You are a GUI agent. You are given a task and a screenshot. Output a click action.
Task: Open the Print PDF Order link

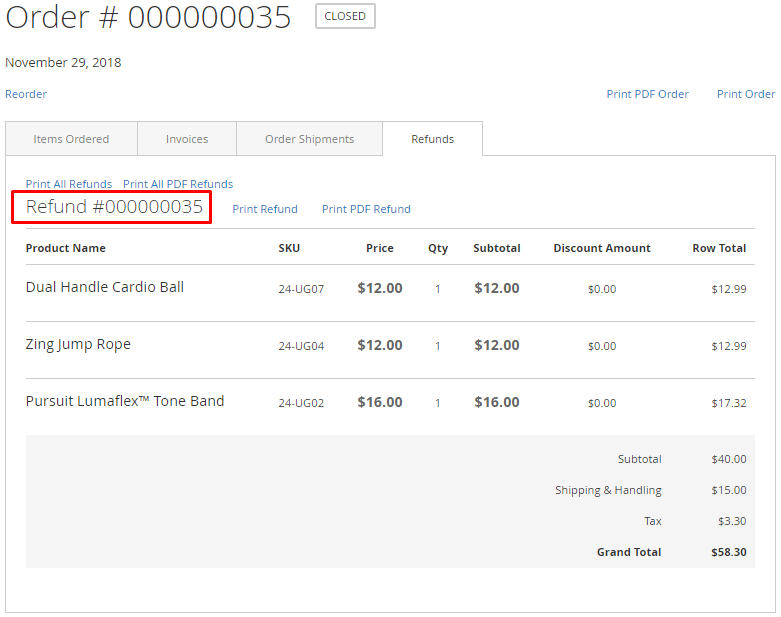[x=647, y=94]
